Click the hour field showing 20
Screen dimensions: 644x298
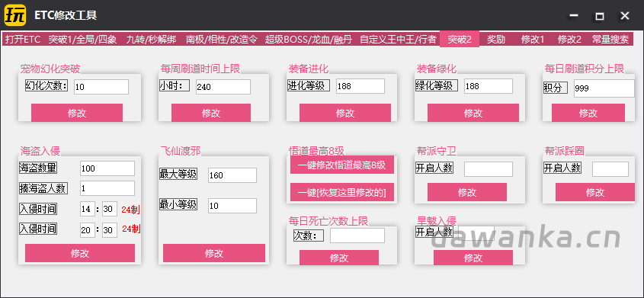pyautogui.click(x=88, y=230)
